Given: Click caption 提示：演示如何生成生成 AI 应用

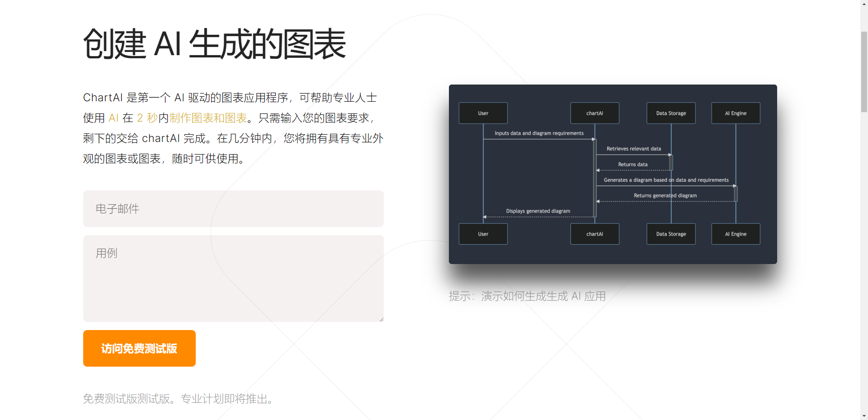Looking at the screenshot, I should pos(527,296).
